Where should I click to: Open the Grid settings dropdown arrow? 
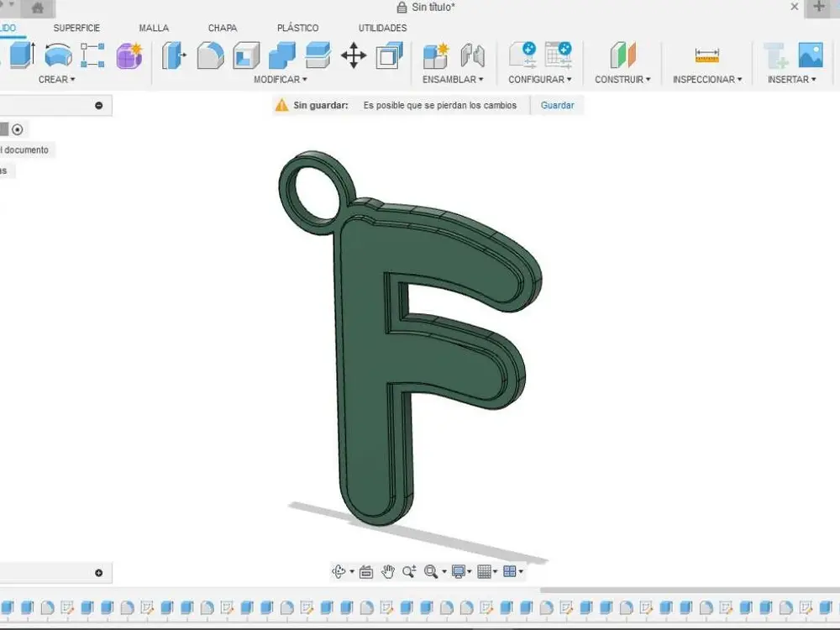(x=495, y=572)
